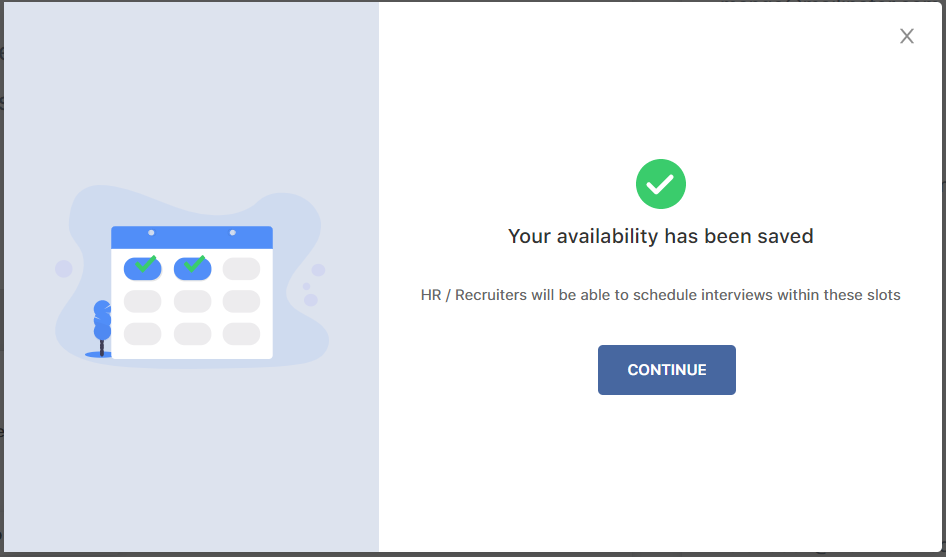
Task: Click the blue tree beside the calendar
Action: click(x=102, y=322)
